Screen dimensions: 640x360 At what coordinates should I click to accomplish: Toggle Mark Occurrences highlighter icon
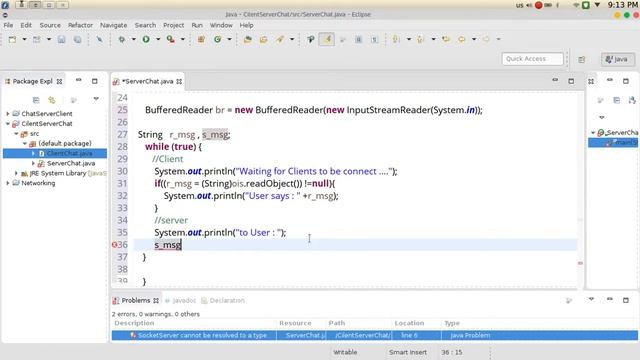327,39
